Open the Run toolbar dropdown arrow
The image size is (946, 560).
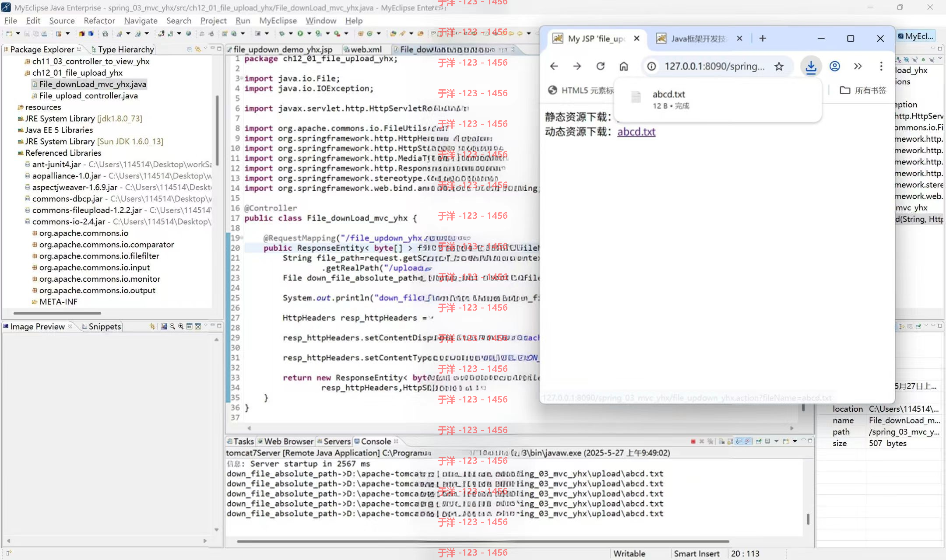click(x=309, y=33)
